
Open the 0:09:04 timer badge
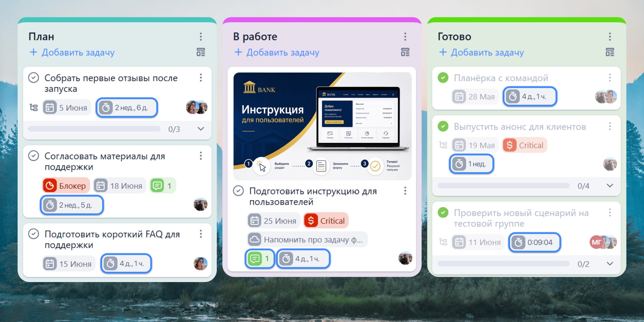coord(535,242)
